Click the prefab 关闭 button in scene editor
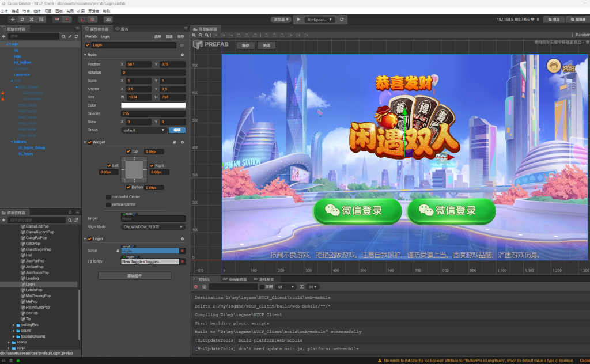This screenshot has width=590, height=364. pyautogui.click(x=266, y=45)
